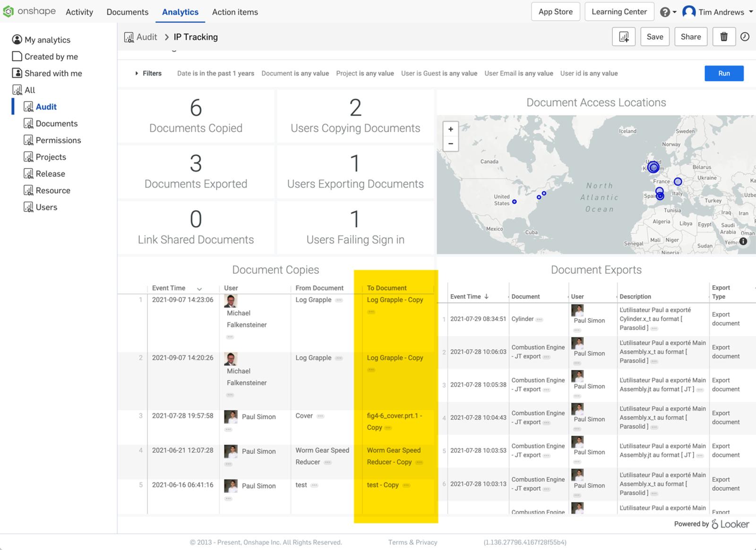
Task: Expand the Filters section
Action: click(x=148, y=74)
